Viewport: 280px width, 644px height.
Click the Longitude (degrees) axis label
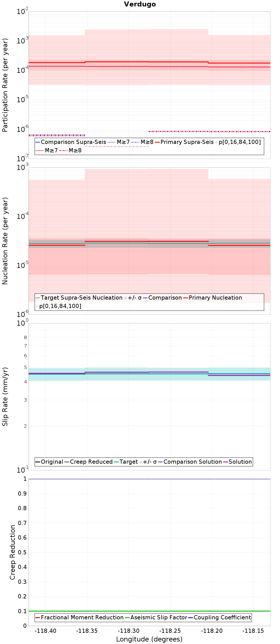tap(149, 639)
